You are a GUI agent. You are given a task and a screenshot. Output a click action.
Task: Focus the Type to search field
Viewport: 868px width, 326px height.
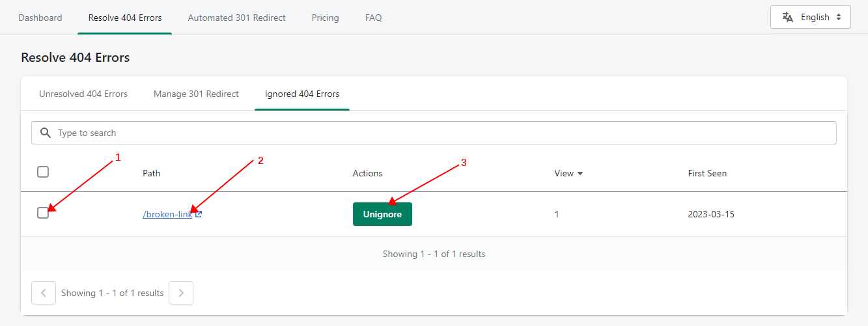pos(434,133)
